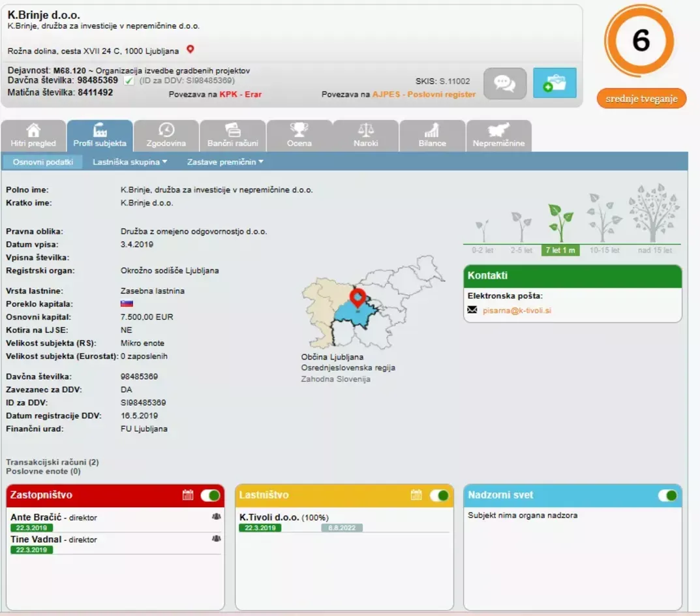
Task: Click the envelope icon under Elektronska pošta
Action: pos(472,309)
